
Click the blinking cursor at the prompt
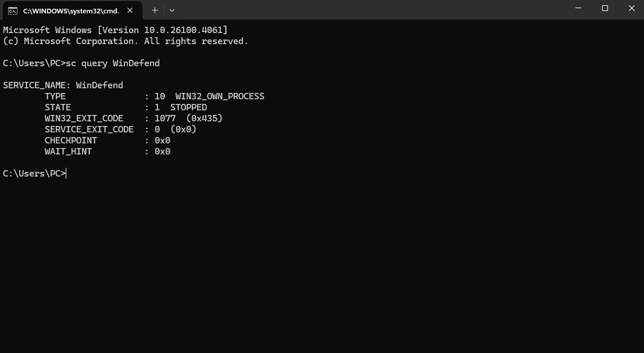click(65, 173)
